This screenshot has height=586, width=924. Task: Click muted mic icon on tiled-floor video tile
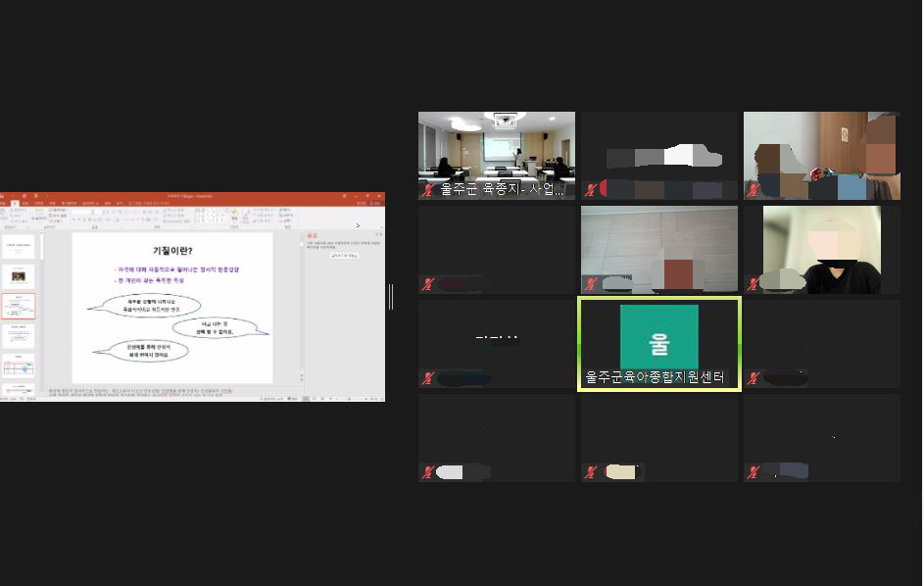pos(590,285)
